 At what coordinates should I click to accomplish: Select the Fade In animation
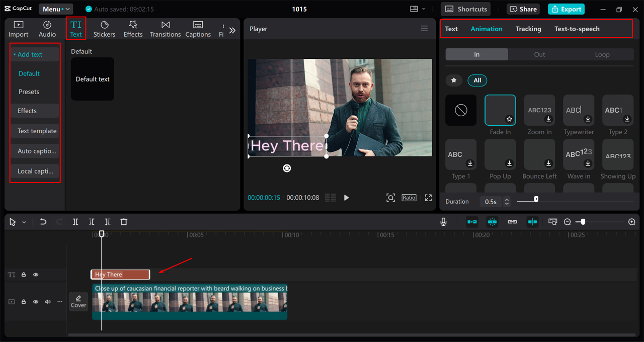[x=500, y=110]
